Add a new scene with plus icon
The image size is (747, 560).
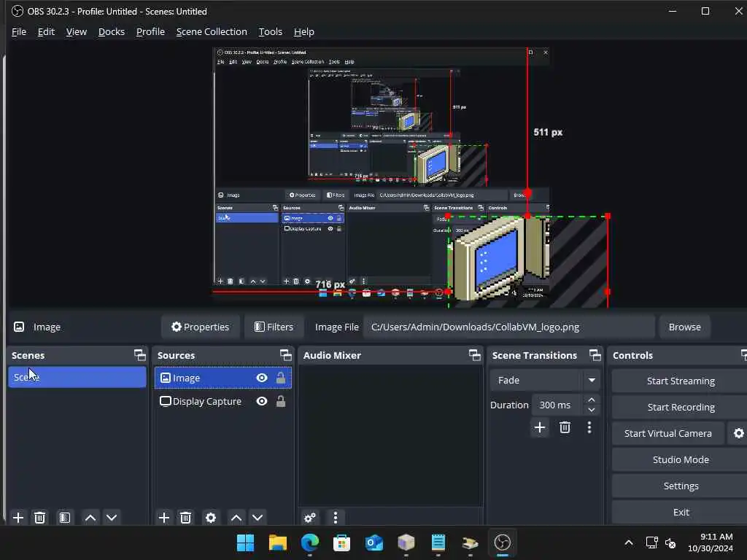18,518
